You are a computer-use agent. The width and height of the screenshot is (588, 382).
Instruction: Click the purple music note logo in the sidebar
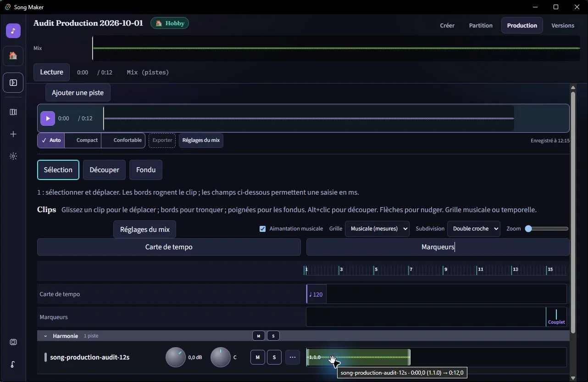point(13,31)
